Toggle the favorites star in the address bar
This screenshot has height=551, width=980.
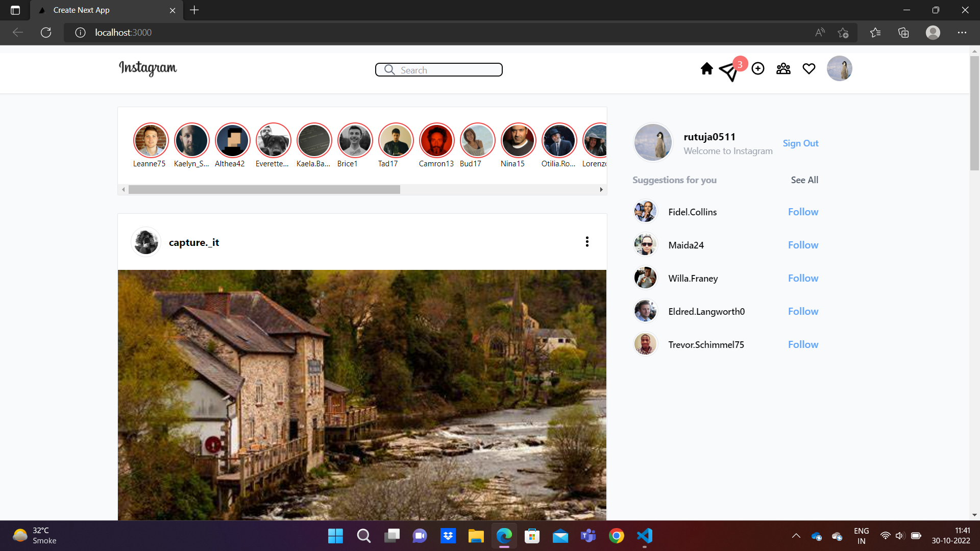[x=843, y=32]
